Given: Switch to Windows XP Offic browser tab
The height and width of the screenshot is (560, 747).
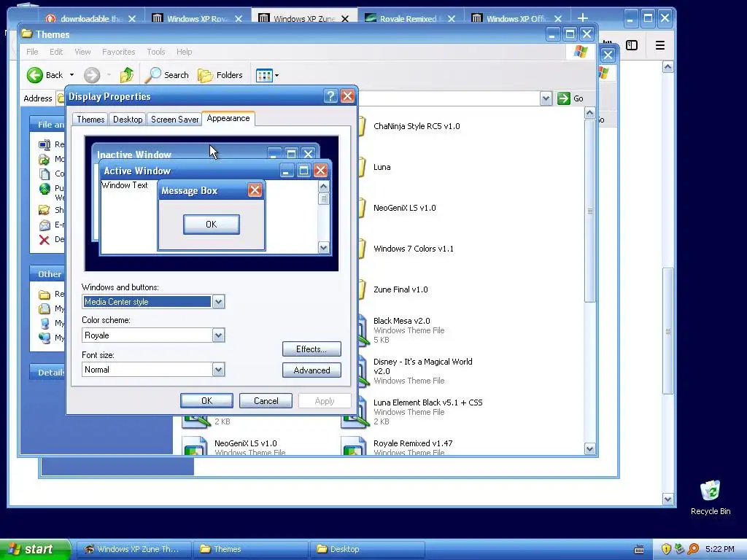Looking at the screenshot, I should coord(516,18).
